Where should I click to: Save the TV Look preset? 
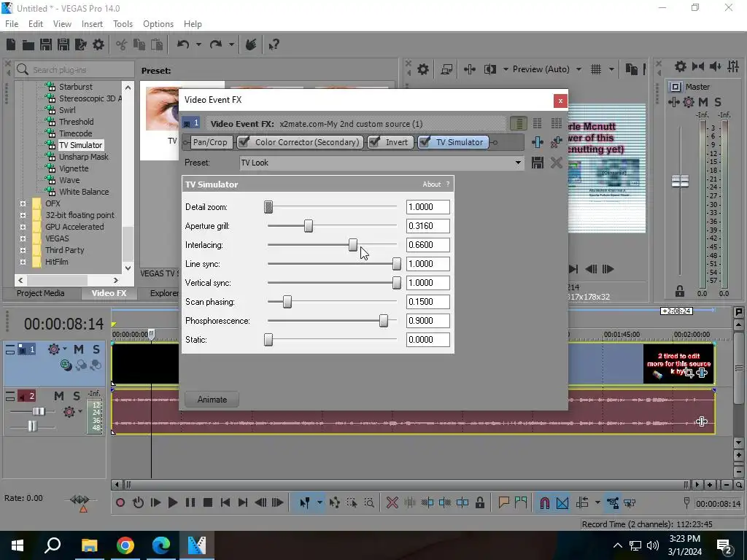(538, 163)
